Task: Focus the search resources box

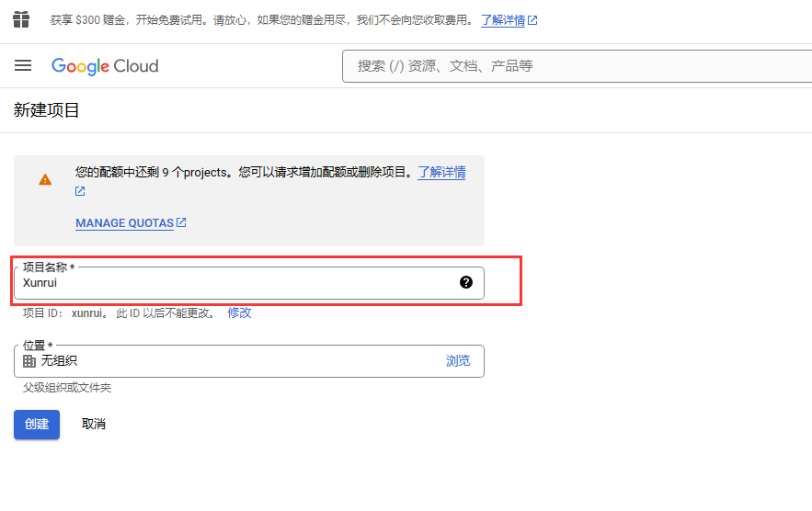Action: click(577, 66)
